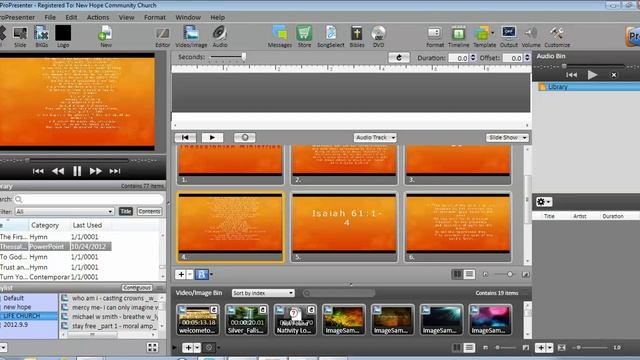Image resolution: width=640 pixels, height=360 pixels.
Task: Toggle the Timeline toolbar icon
Action: pos(458,36)
